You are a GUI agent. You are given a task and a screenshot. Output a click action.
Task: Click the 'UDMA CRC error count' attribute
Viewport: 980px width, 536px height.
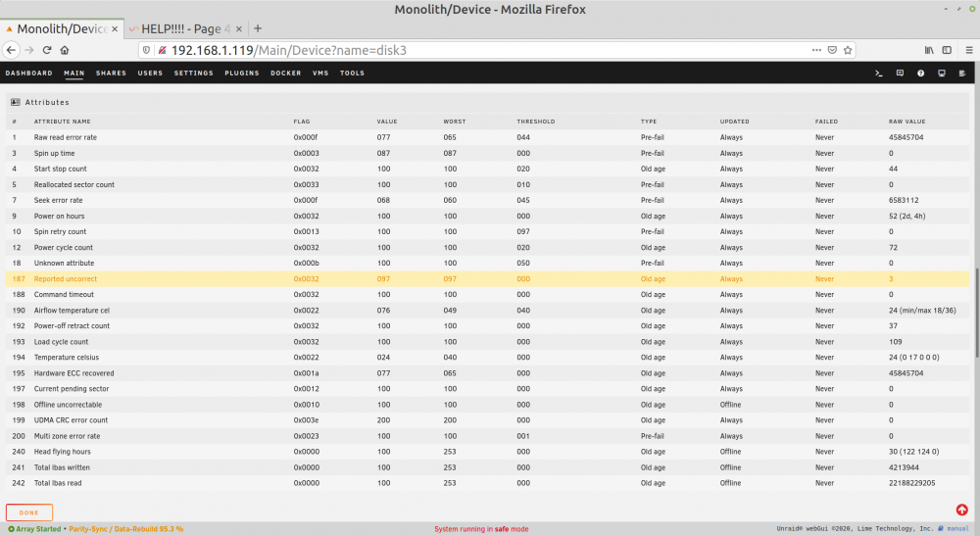(x=71, y=420)
